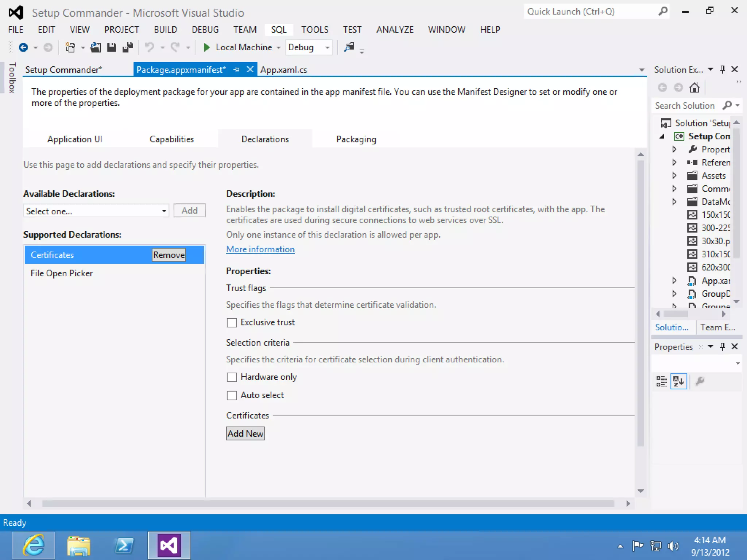The image size is (747, 560).
Task: Click the Add New certificate button
Action: tap(245, 433)
